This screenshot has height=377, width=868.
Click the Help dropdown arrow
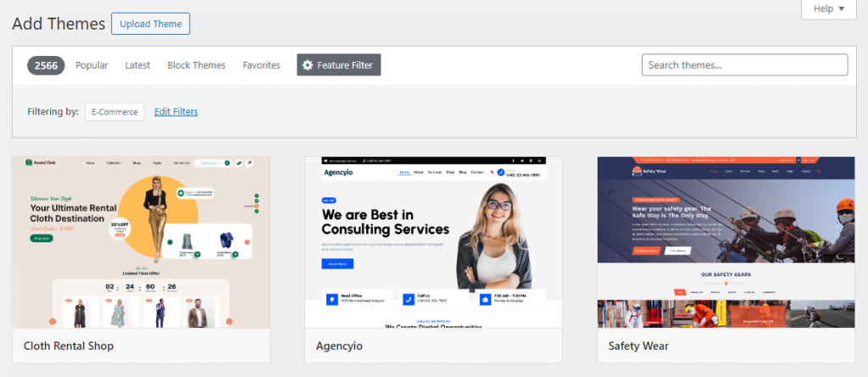pyautogui.click(x=842, y=8)
